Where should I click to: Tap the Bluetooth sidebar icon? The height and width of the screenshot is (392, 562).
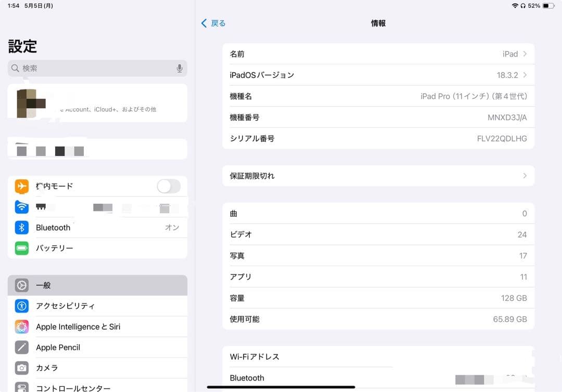click(x=21, y=227)
